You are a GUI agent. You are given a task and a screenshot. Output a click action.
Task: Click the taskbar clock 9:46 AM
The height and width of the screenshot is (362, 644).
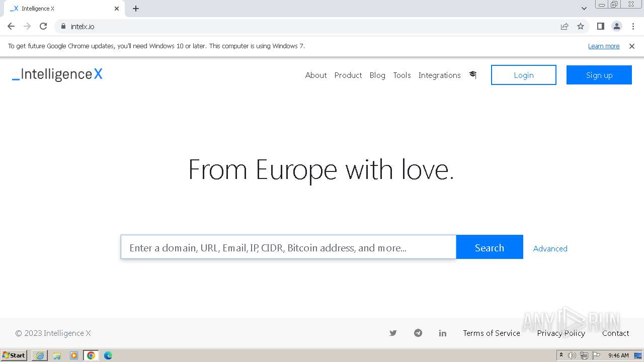(618, 355)
